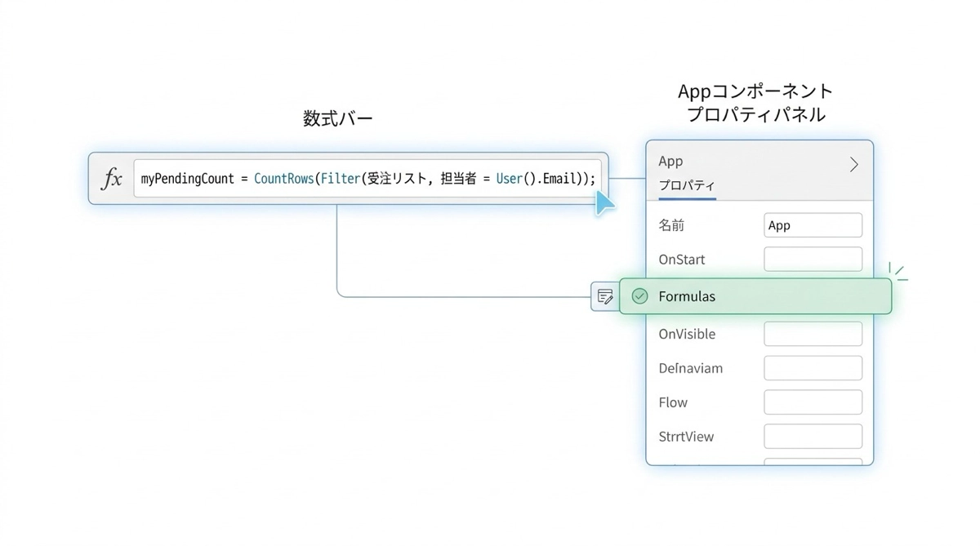Click the edit note icon beside Formulas
The height and width of the screenshot is (546, 980).
[605, 296]
